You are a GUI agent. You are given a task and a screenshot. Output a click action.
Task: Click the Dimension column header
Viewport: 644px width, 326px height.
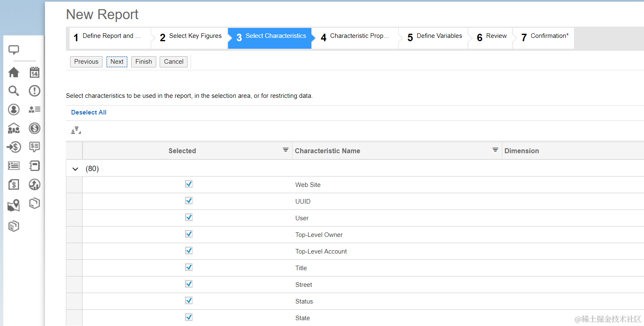click(x=522, y=151)
